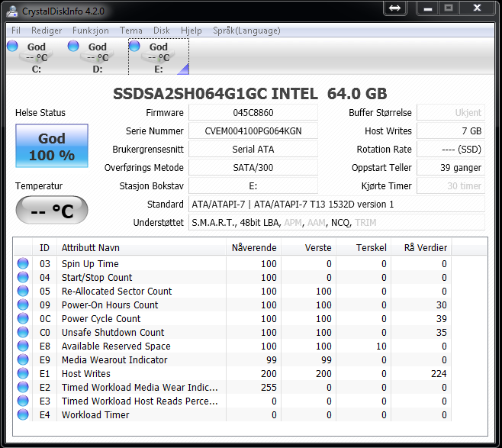502x448 pixels.
Task: Click status orb for Re-Allocated Sector Count
Action: pyautogui.click(x=23, y=291)
